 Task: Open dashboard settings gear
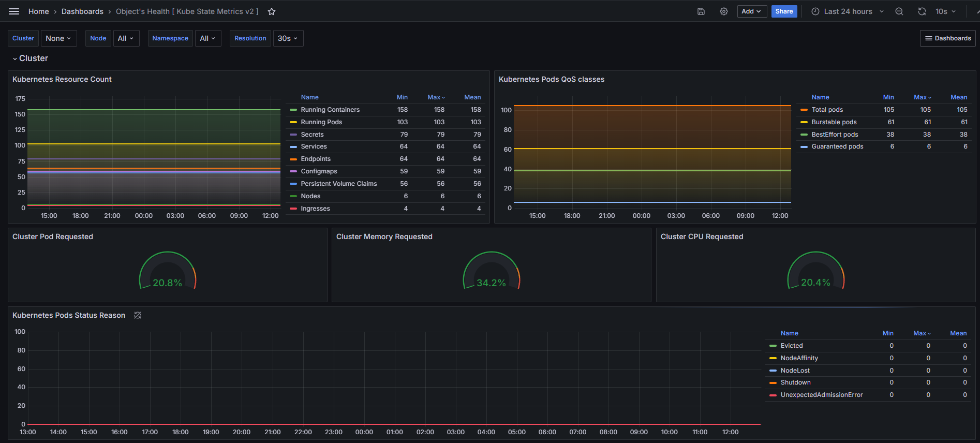click(724, 11)
